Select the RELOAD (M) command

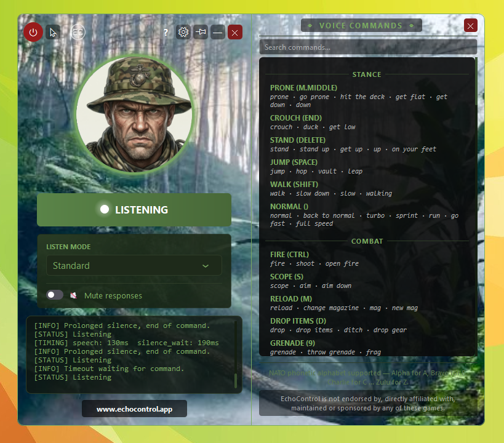point(291,299)
